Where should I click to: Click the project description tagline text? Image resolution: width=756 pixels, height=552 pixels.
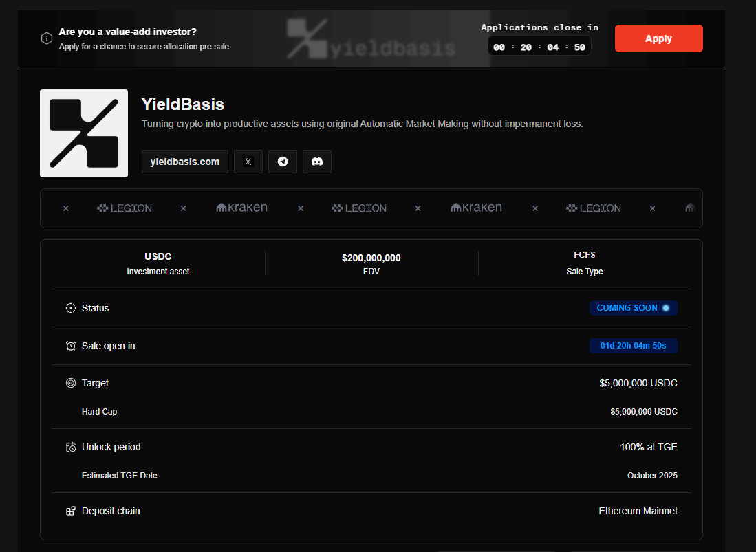pos(362,124)
